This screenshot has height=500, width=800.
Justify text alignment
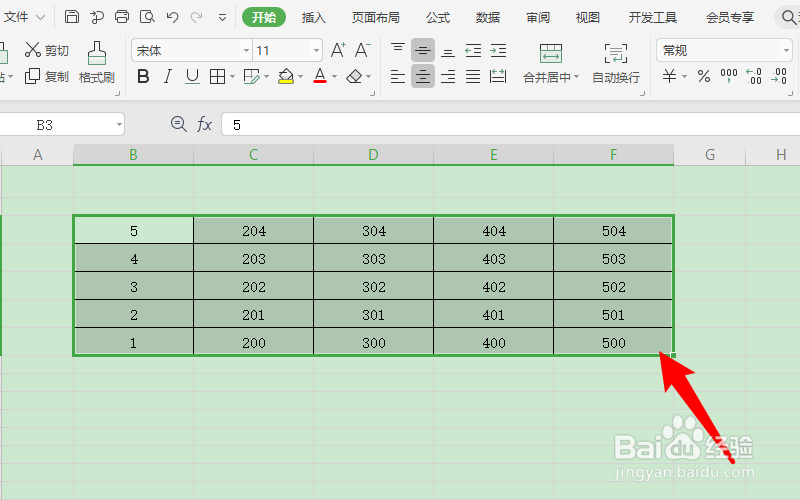(x=473, y=77)
